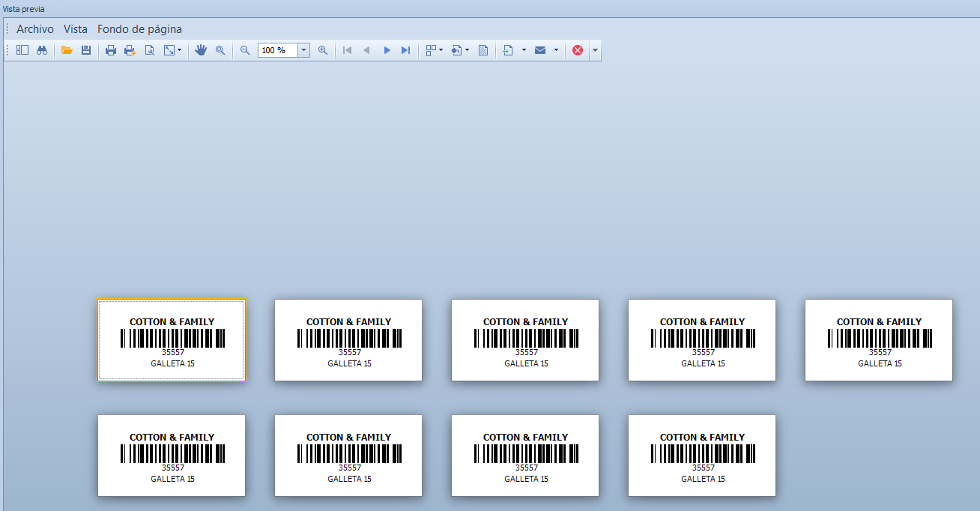Viewport: 980px width, 511px height.
Task: Click the save diskette icon
Action: point(86,50)
